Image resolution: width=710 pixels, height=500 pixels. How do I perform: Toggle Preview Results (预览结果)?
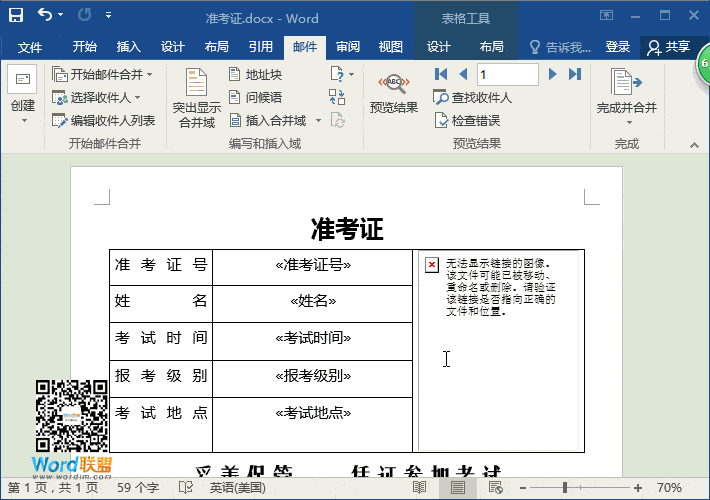(394, 93)
